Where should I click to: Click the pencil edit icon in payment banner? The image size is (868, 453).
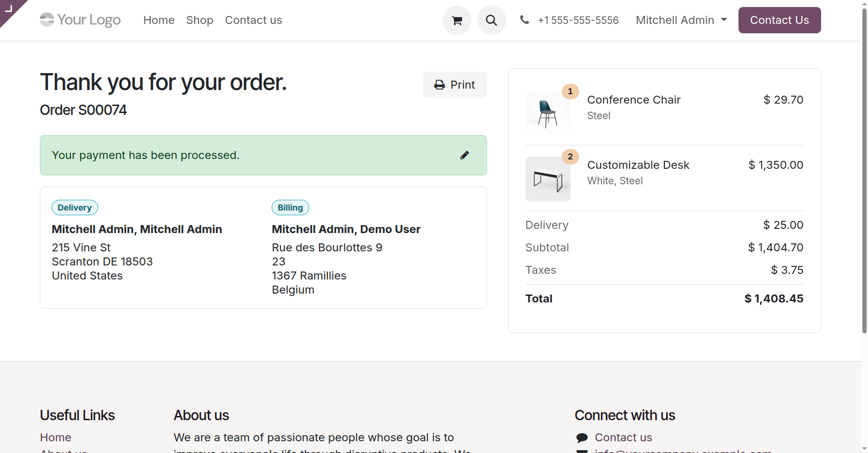[x=464, y=155]
